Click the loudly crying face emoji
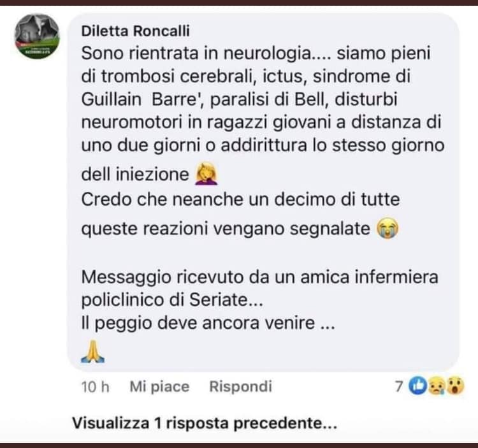 coord(387,228)
